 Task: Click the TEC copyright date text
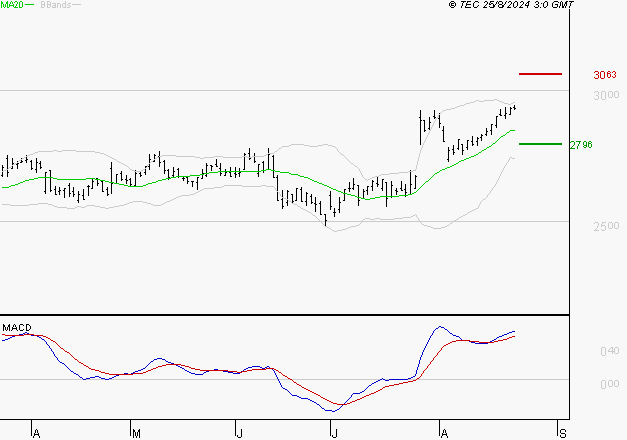511,5
